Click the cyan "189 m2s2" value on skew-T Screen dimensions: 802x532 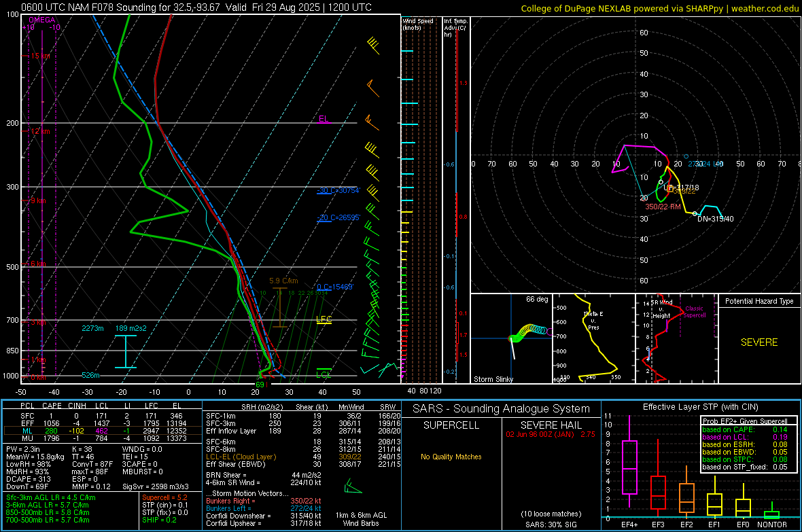coord(131,328)
